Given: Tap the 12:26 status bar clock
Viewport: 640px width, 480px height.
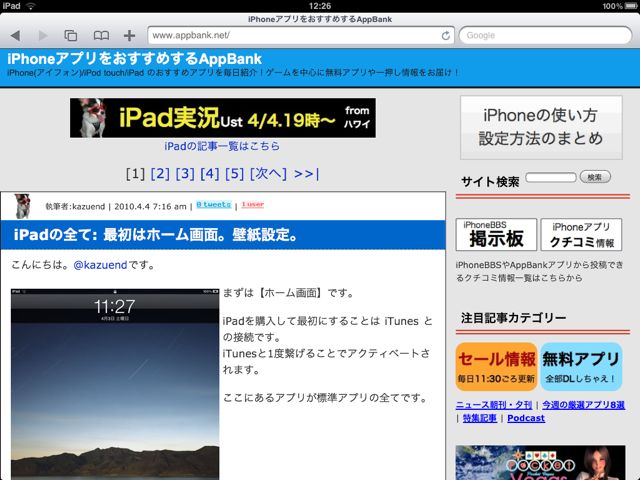Looking at the screenshot, I should click(320, 6).
